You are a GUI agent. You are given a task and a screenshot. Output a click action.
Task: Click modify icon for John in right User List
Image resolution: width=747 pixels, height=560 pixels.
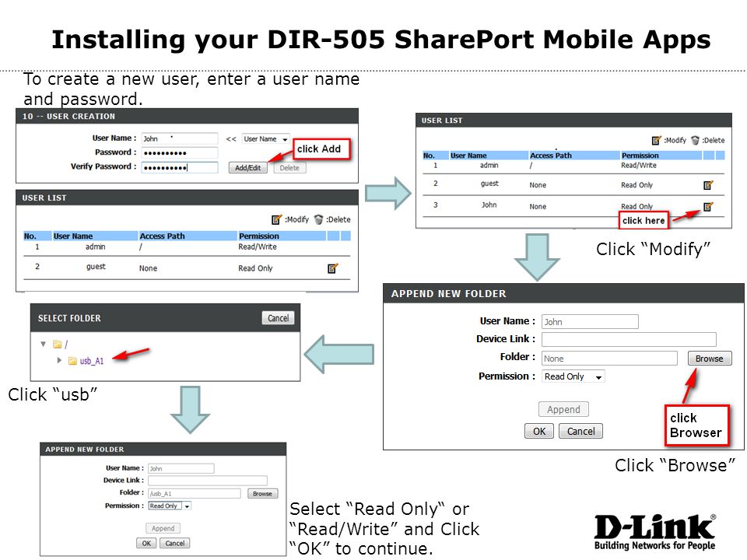tap(708, 206)
